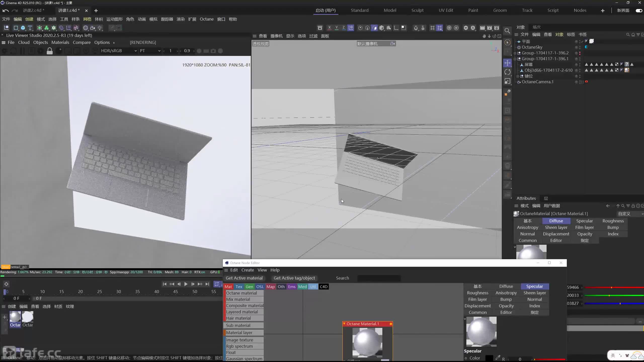Collapse Octane Material.1 node triangle
Image resolution: width=644 pixels, height=362 pixels.
(344, 324)
